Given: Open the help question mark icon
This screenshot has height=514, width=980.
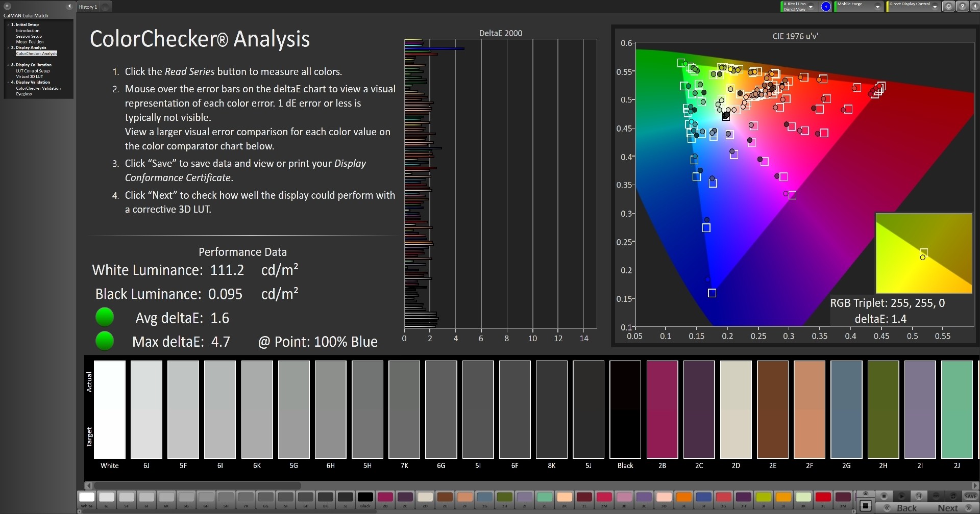Looking at the screenshot, I should point(962,7).
